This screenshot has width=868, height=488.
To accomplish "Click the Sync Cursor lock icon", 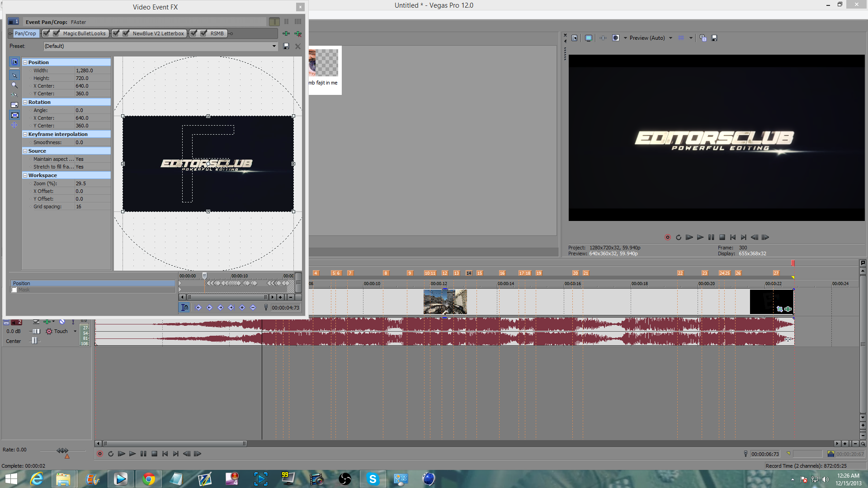I will [184, 308].
